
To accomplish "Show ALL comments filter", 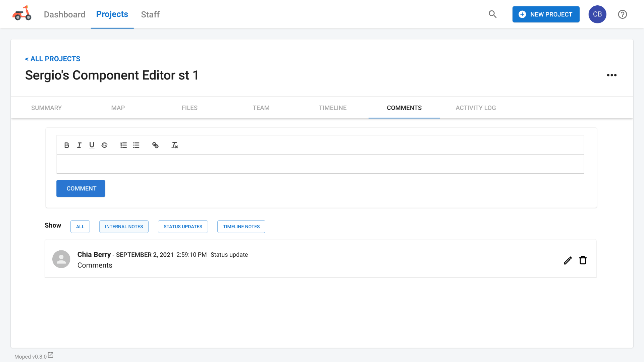I will (80, 227).
